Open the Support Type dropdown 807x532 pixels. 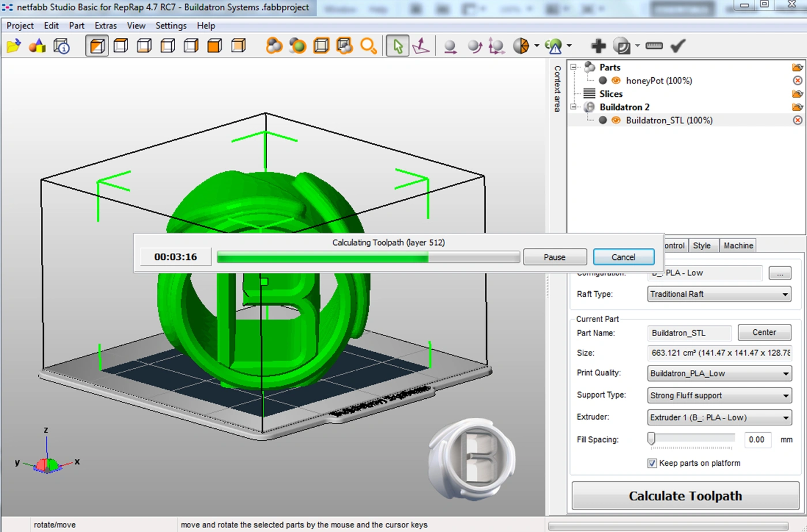coord(719,395)
